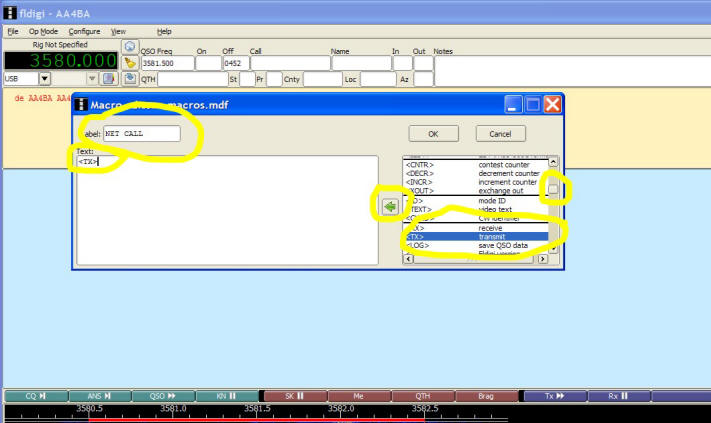Click the Rx macro button

coord(619,396)
